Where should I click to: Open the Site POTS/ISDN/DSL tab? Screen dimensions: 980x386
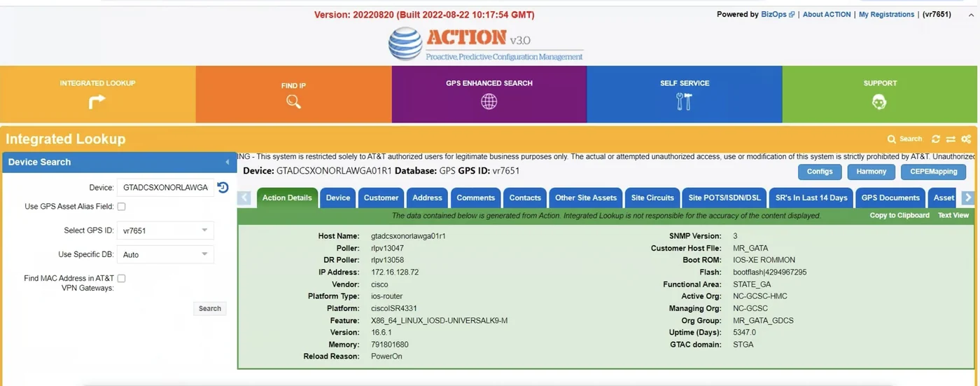click(x=724, y=198)
